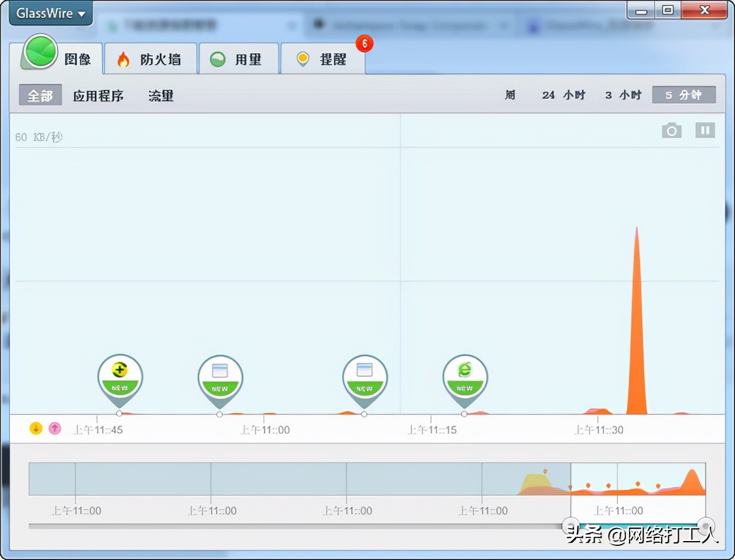
Task: Open the Usage tab with green pie icon
Action: point(239,59)
